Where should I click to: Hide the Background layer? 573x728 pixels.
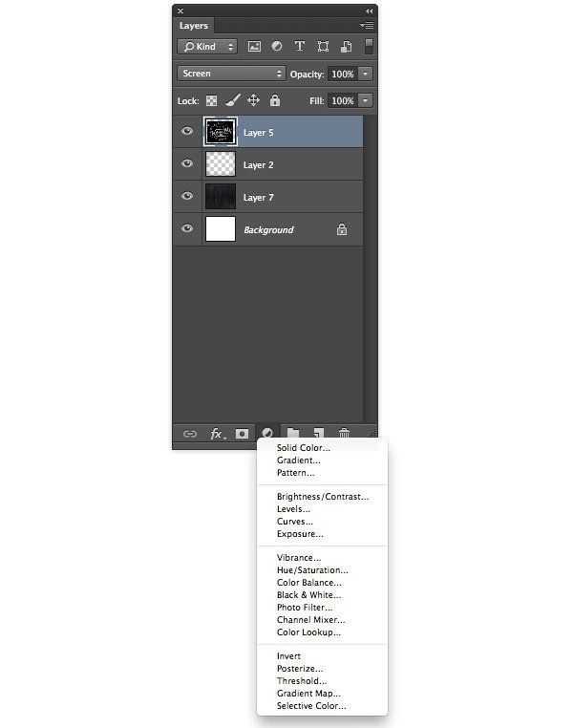(187, 228)
